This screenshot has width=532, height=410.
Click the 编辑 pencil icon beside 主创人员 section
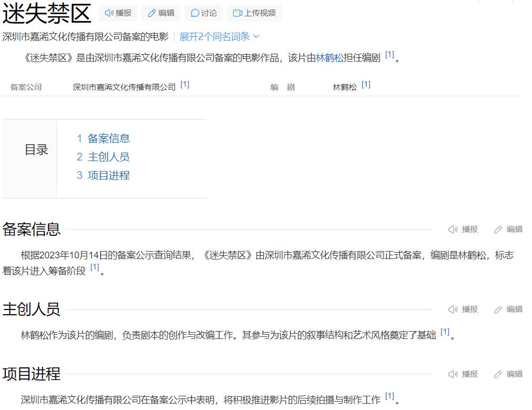498,309
